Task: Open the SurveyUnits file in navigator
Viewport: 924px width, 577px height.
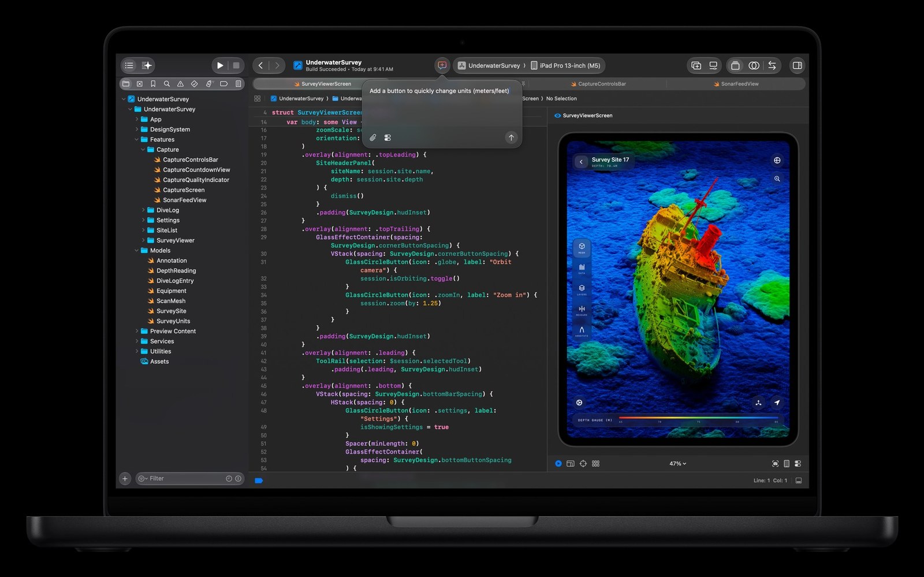Action: pyautogui.click(x=168, y=321)
